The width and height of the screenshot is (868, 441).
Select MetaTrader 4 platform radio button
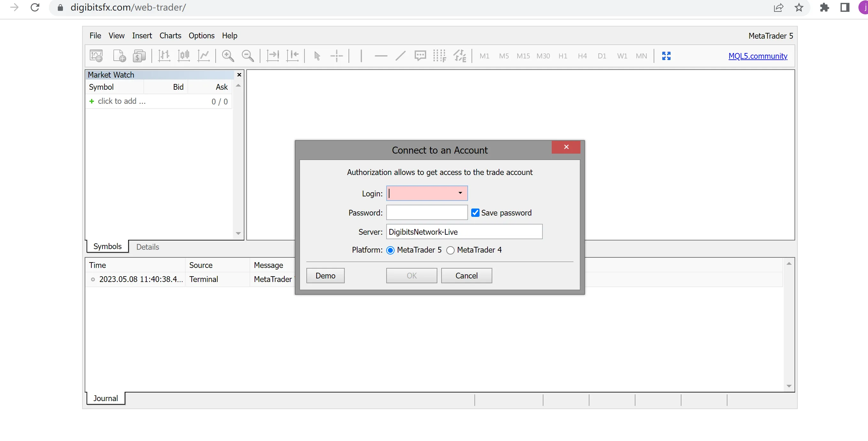click(x=450, y=250)
